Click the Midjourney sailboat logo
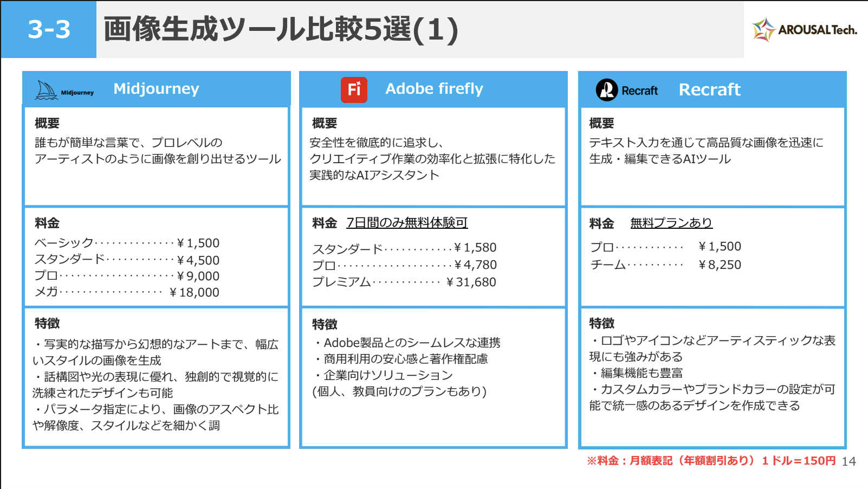 click(x=47, y=90)
